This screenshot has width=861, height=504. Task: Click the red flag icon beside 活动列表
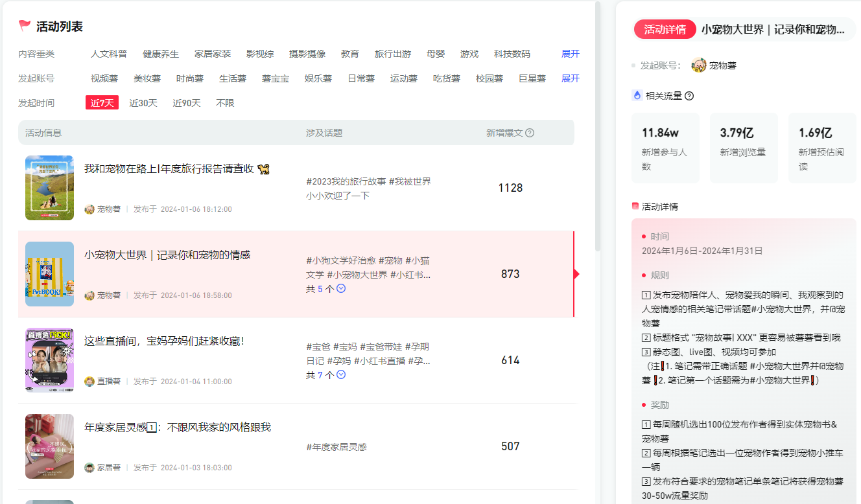point(25,26)
